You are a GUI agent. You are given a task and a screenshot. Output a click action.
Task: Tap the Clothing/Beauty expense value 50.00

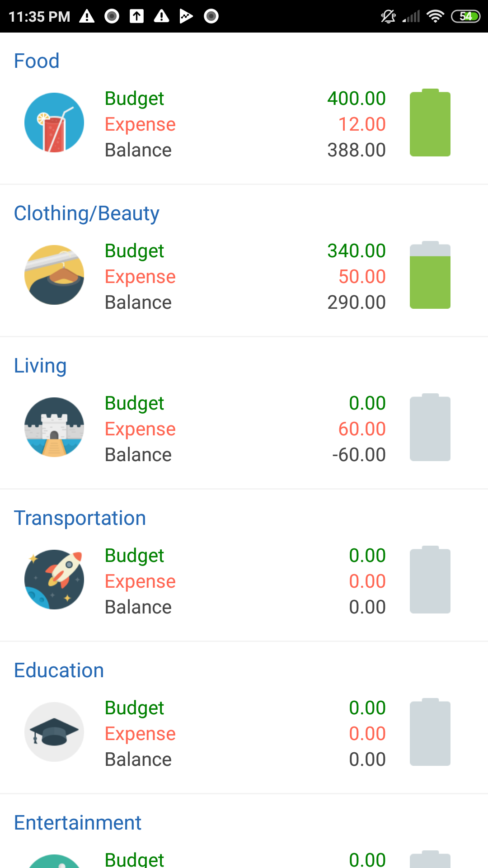[362, 277]
